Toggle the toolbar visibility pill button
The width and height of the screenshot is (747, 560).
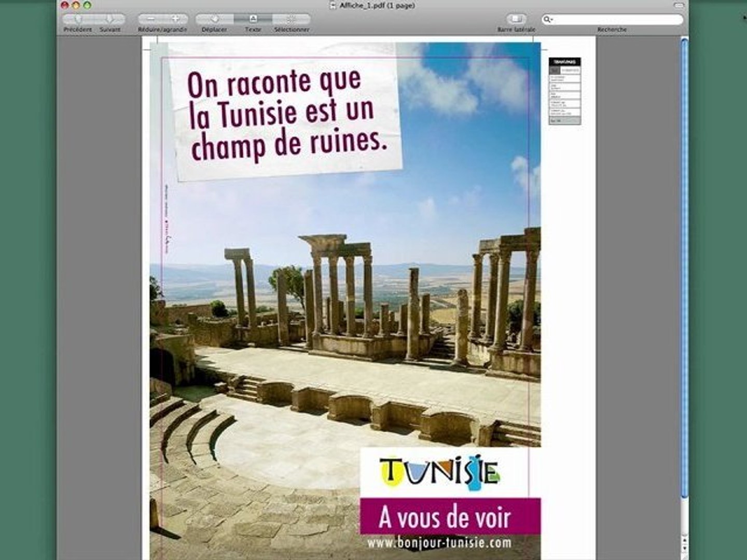tap(679, 5)
